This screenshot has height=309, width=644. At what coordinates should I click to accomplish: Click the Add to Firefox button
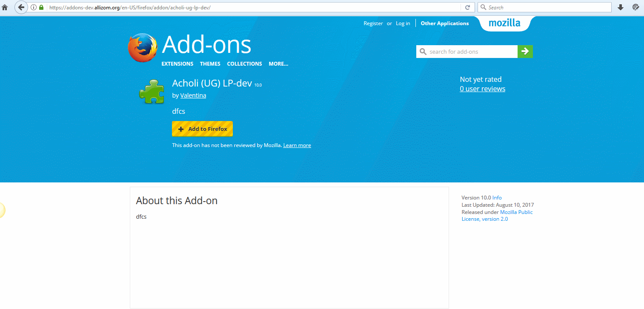click(x=202, y=129)
